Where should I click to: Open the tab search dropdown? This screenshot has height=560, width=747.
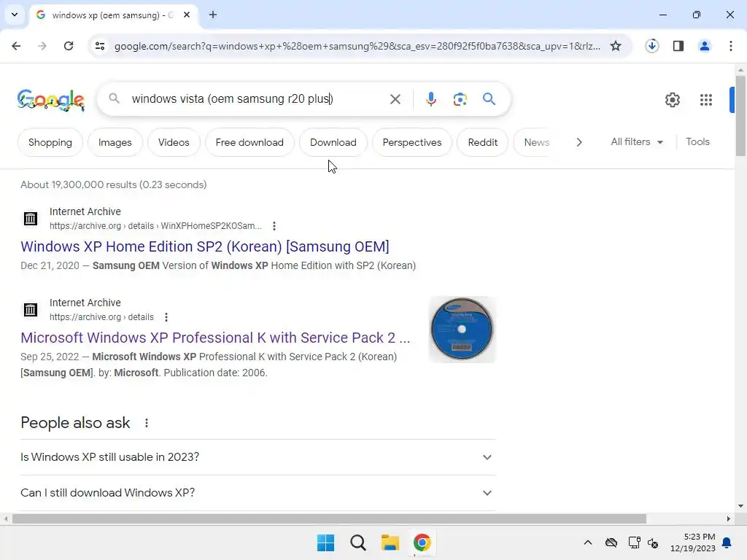15,15
